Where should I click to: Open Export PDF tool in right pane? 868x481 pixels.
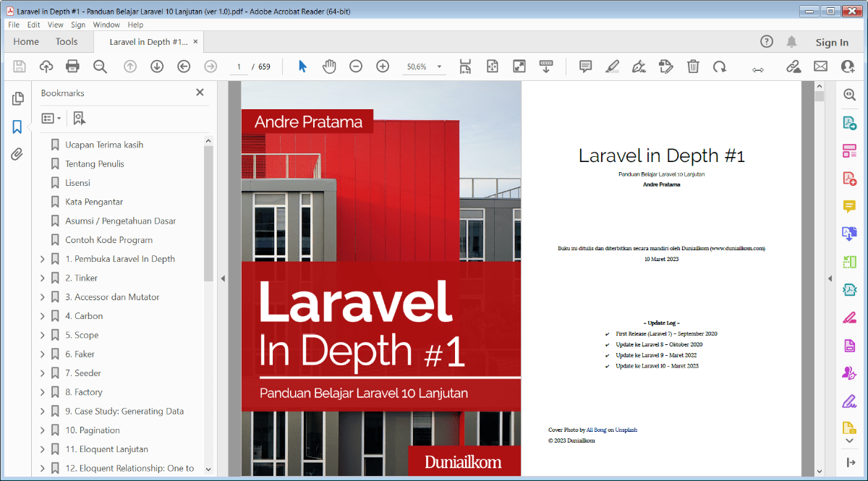[x=849, y=123]
